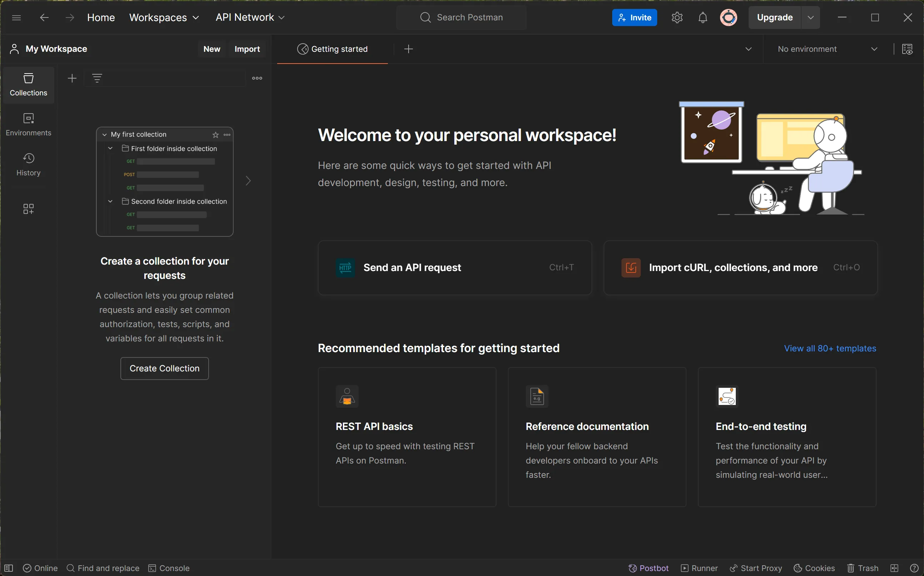Viewport: 924px width, 576px height.
Task: Open Settings gear icon
Action: coord(677,17)
